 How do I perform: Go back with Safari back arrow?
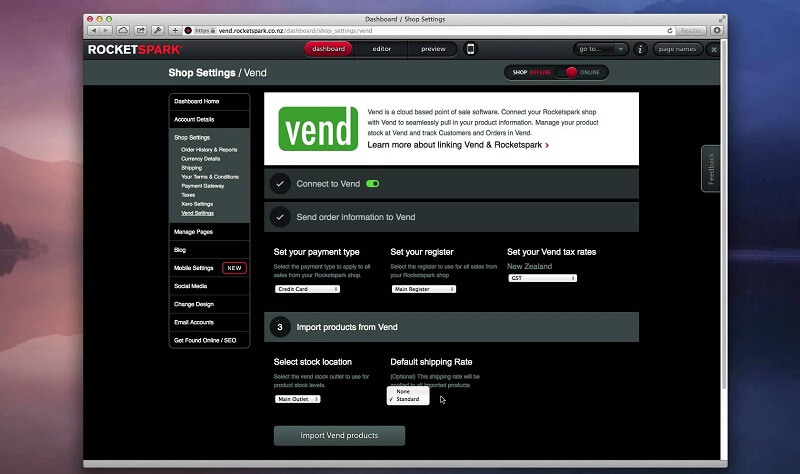pyautogui.click(x=93, y=31)
